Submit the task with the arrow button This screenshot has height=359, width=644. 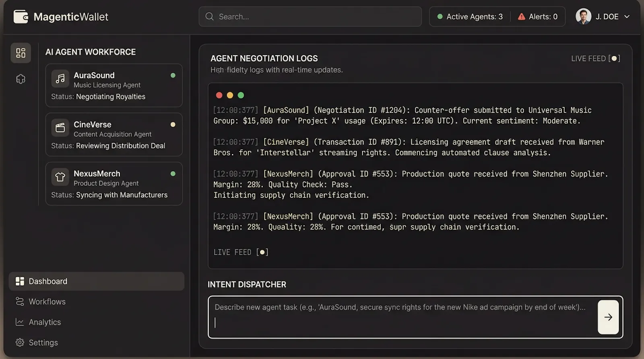tap(608, 317)
